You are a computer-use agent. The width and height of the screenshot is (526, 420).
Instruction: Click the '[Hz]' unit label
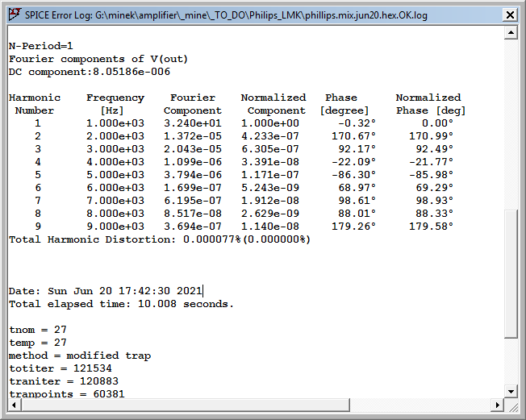112,110
